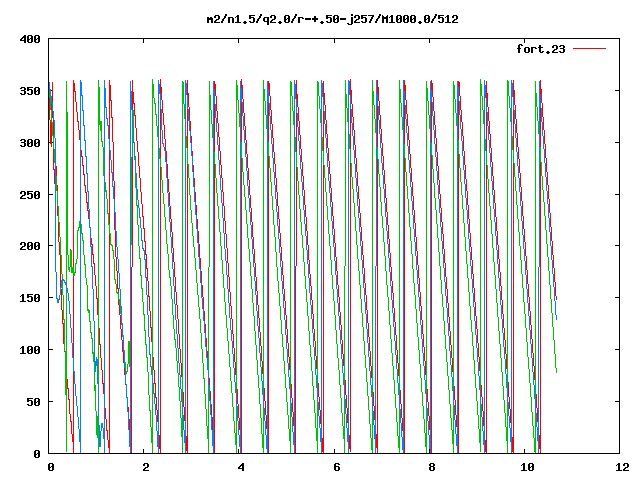Click the y-axis label 100
This screenshot has height=480, width=640.
(x=30, y=350)
